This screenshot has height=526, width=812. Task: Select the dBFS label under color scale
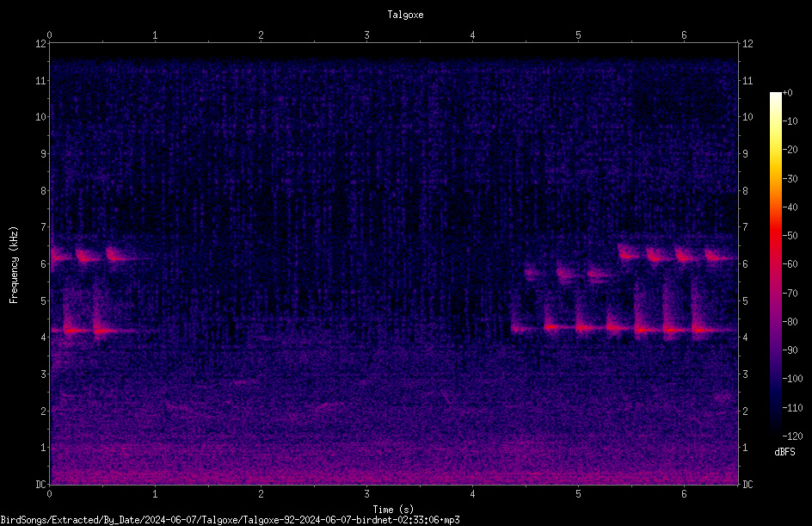784,452
